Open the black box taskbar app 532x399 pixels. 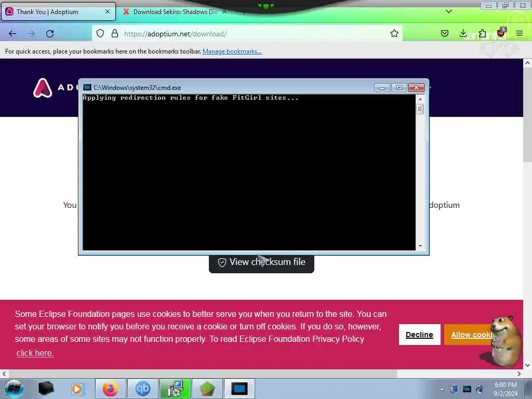(46, 389)
